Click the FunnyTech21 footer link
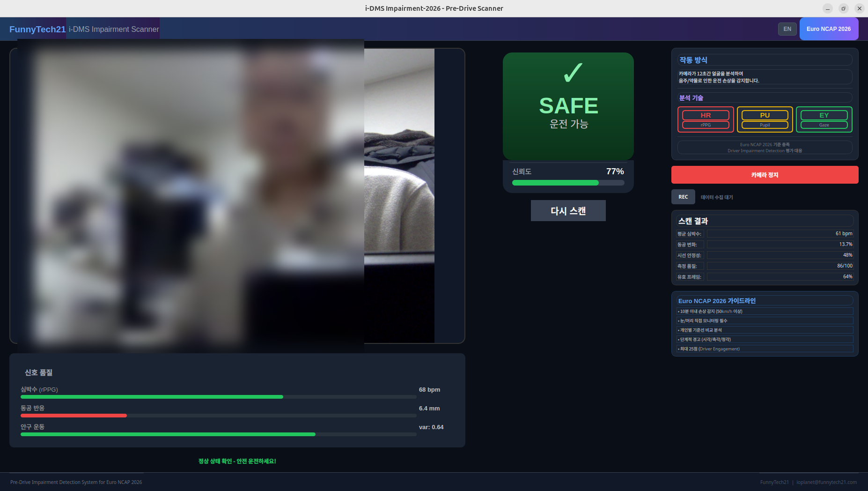The image size is (868, 491). [774, 482]
